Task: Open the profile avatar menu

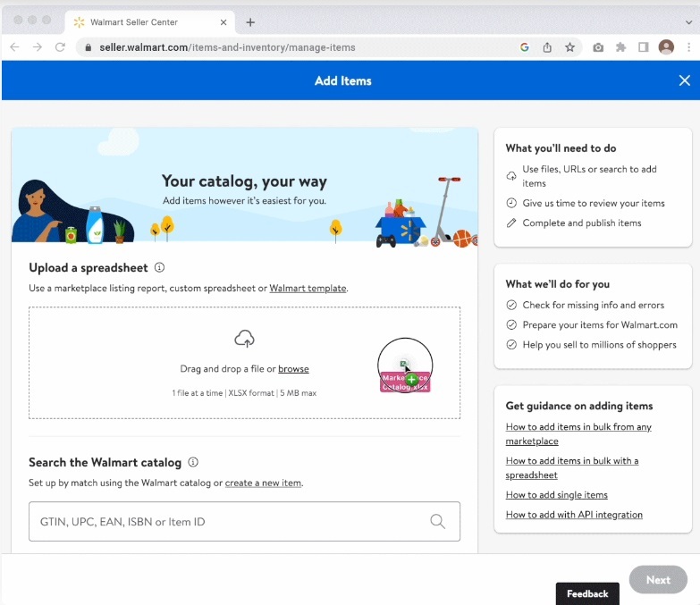Action: click(666, 47)
